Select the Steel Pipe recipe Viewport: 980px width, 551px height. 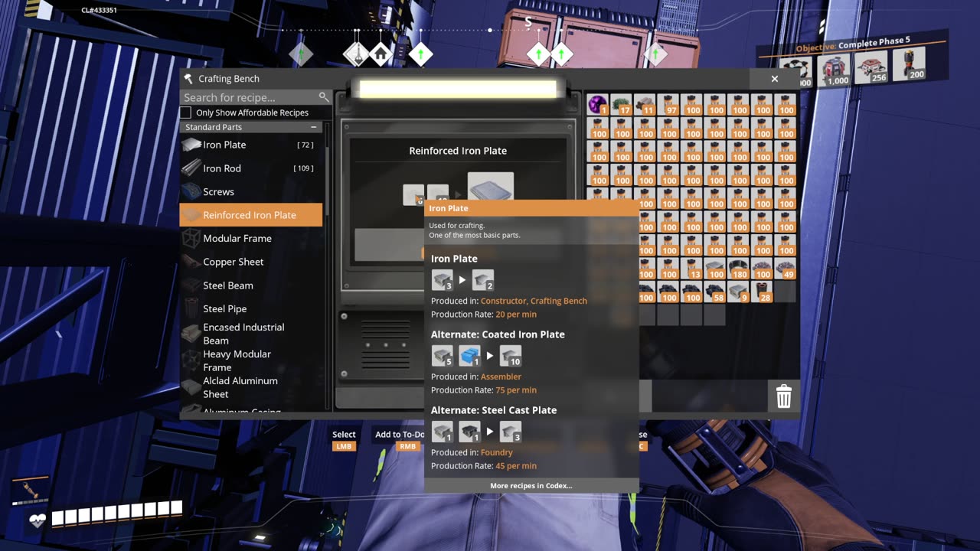click(250, 309)
